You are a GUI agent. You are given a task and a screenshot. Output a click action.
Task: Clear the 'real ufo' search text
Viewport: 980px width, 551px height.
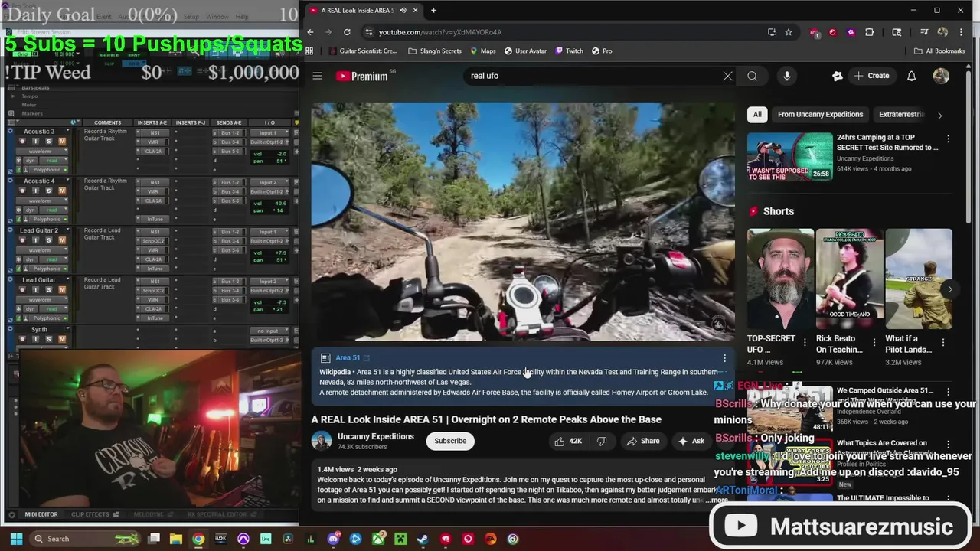click(x=727, y=76)
